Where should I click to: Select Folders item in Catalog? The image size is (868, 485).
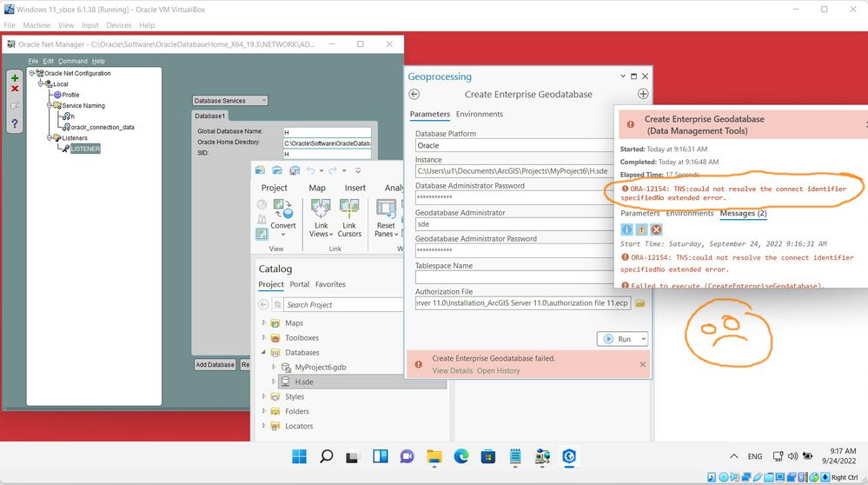(296, 411)
